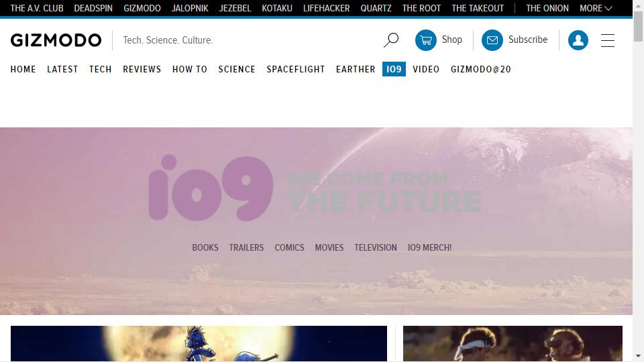
Task: Visit Jalopnik from top bar
Action: tap(190, 8)
